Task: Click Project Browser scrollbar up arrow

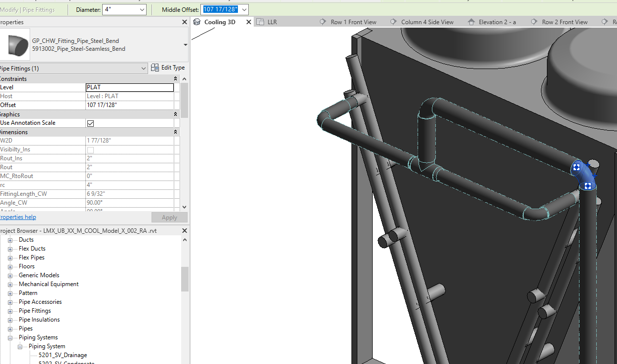Action: click(x=185, y=240)
